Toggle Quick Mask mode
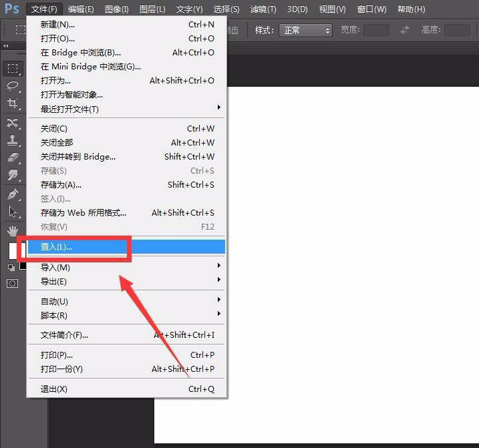 pyautogui.click(x=12, y=283)
